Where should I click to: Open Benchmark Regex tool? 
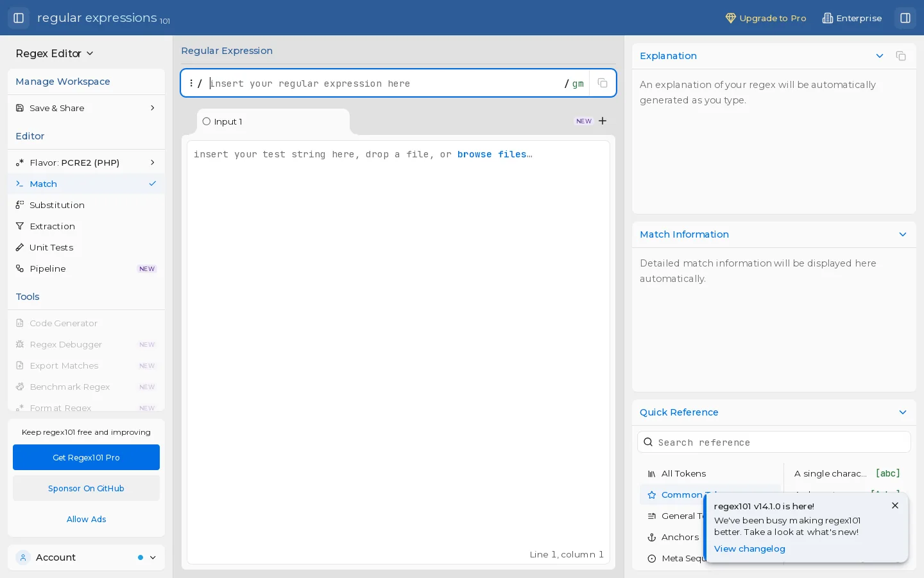coord(86,387)
